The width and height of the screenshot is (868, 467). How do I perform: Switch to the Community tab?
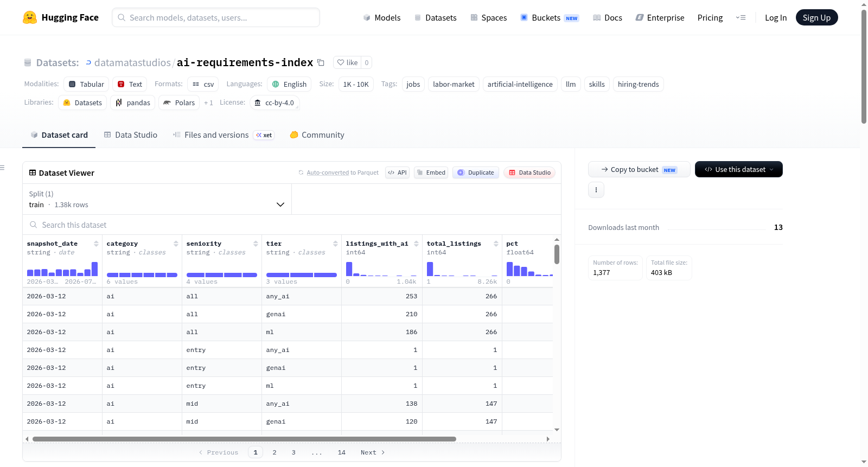click(317, 135)
